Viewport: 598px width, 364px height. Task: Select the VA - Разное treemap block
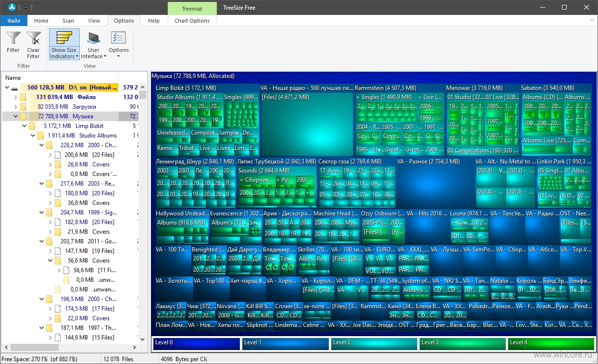click(x=435, y=184)
